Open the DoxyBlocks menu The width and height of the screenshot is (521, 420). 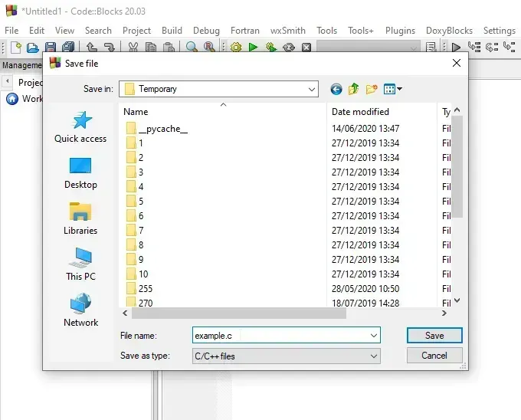(x=449, y=31)
